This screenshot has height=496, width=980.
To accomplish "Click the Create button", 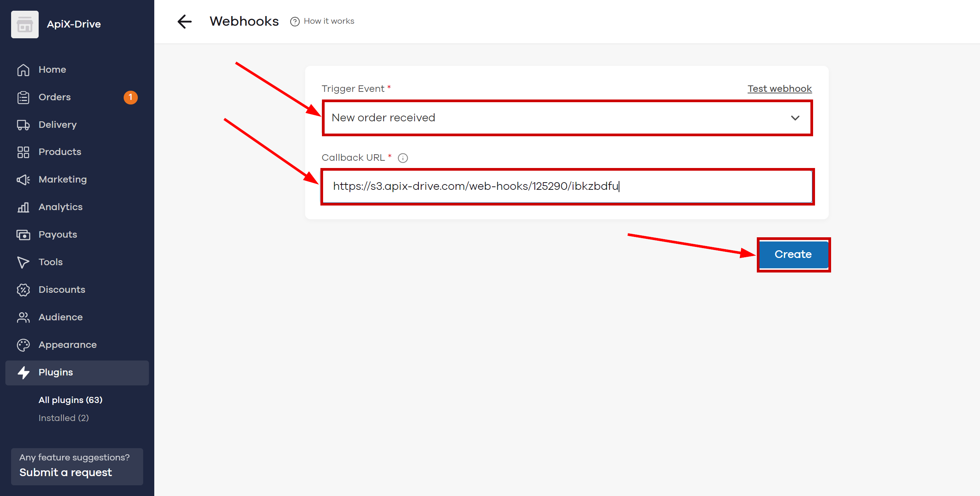I will [x=794, y=255].
